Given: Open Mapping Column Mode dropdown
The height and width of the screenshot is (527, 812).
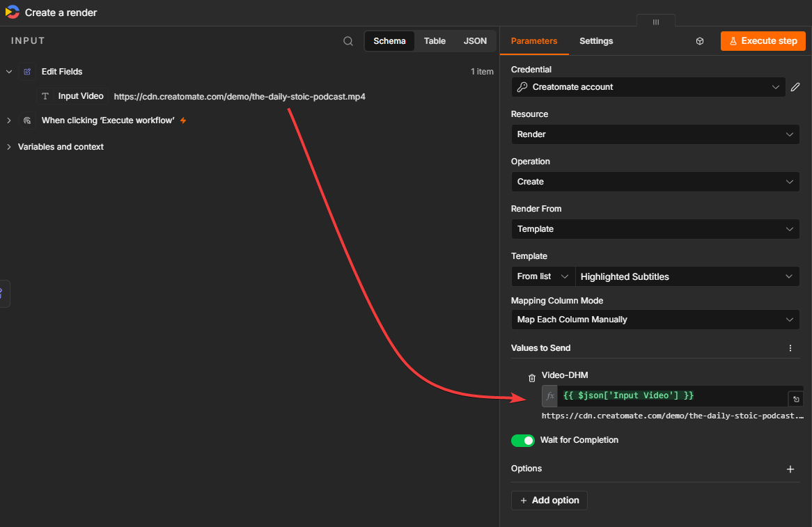Looking at the screenshot, I should pos(655,320).
